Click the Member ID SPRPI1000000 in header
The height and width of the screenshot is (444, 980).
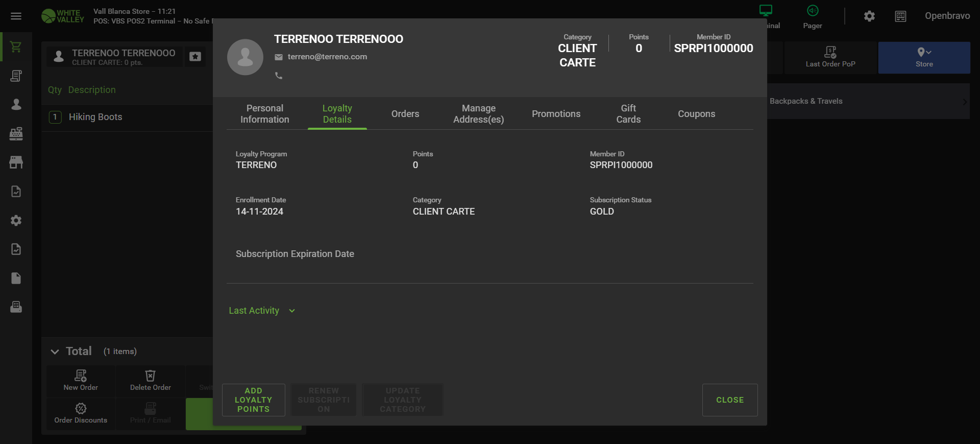pyautogui.click(x=714, y=48)
